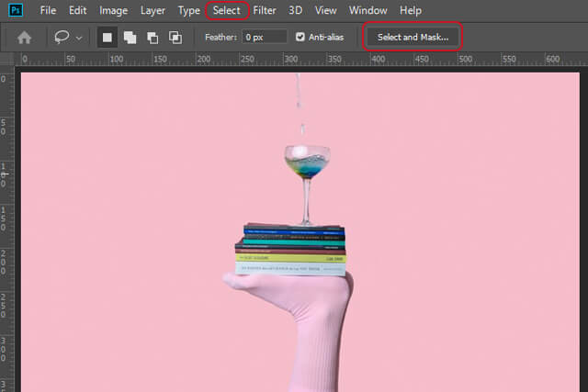Click the Feather value field

click(x=265, y=37)
